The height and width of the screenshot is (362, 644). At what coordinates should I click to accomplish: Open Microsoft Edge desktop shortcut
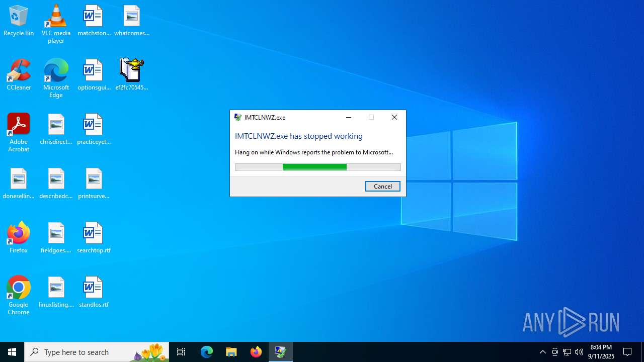coord(56,78)
